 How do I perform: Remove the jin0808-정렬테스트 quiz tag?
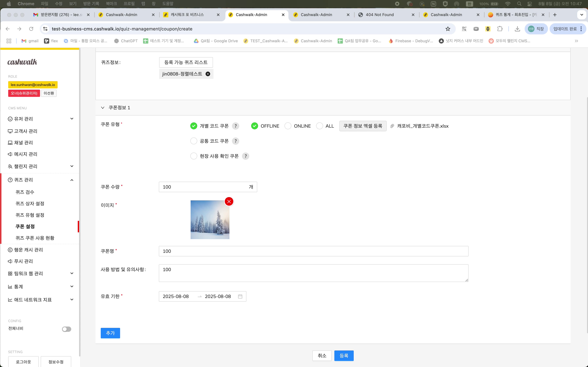click(208, 74)
